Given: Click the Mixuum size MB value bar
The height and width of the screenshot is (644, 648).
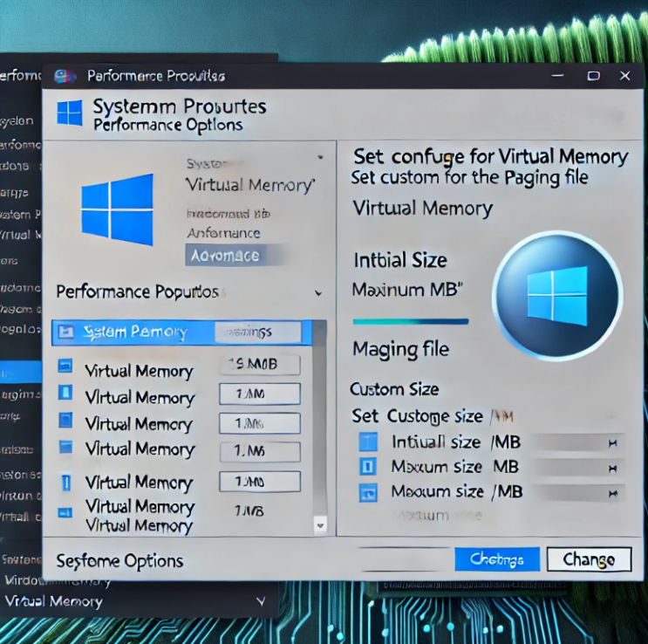Looking at the screenshot, I should pos(577,468).
